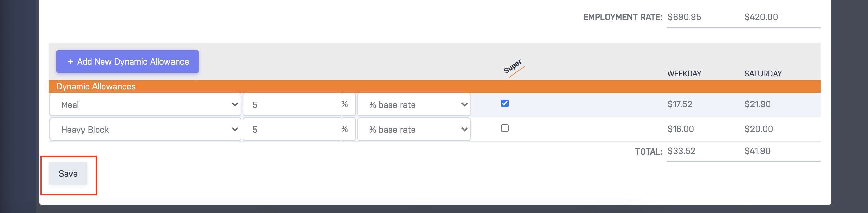Open the Meal allowance type dropdown
Image resolution: width=868 pixels, height=213 pixels.
click(145, 105)
